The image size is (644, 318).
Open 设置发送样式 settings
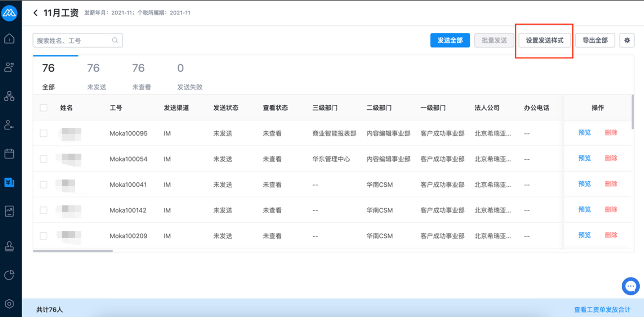pyautogui.click(x=545, y=40)
